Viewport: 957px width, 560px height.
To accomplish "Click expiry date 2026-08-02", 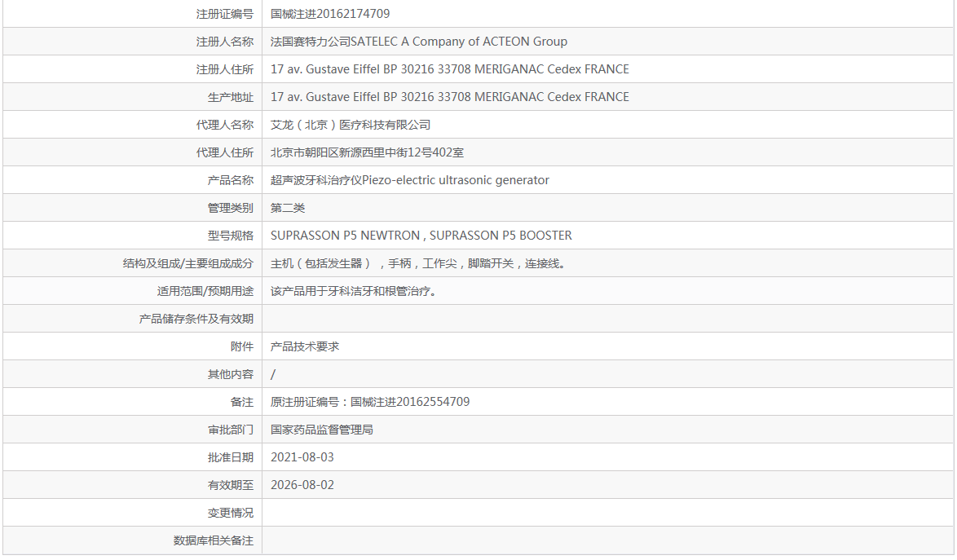I will (302, 485).
